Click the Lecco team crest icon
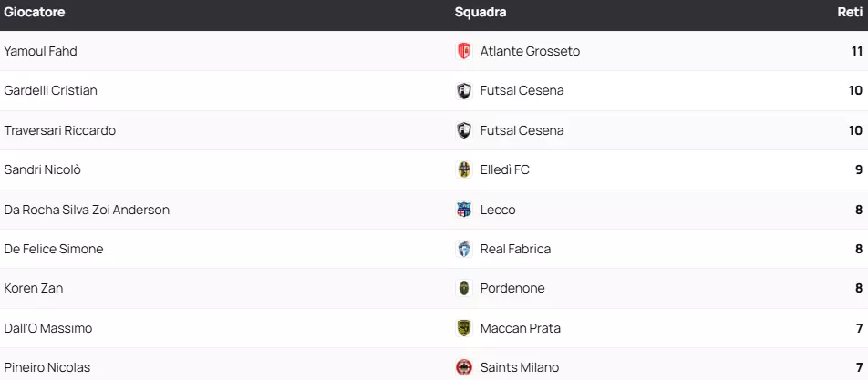The image size is (868, 380). pyautogui.click(x=464, y=210)
